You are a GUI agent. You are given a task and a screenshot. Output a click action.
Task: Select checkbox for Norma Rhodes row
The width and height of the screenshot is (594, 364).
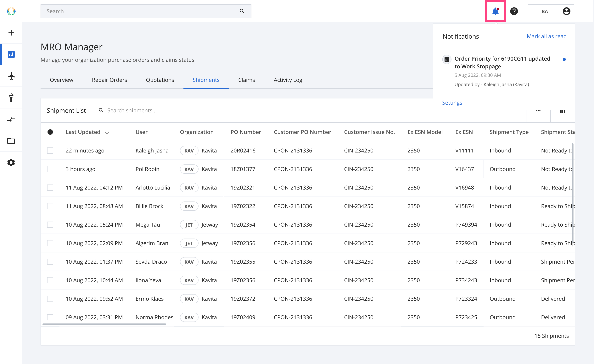coord(50,317)
